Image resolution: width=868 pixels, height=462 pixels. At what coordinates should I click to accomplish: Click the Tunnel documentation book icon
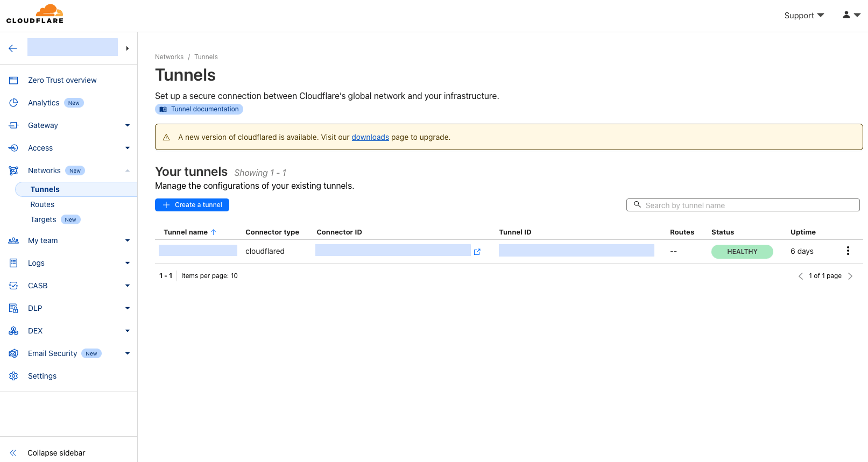pos(163,109)
